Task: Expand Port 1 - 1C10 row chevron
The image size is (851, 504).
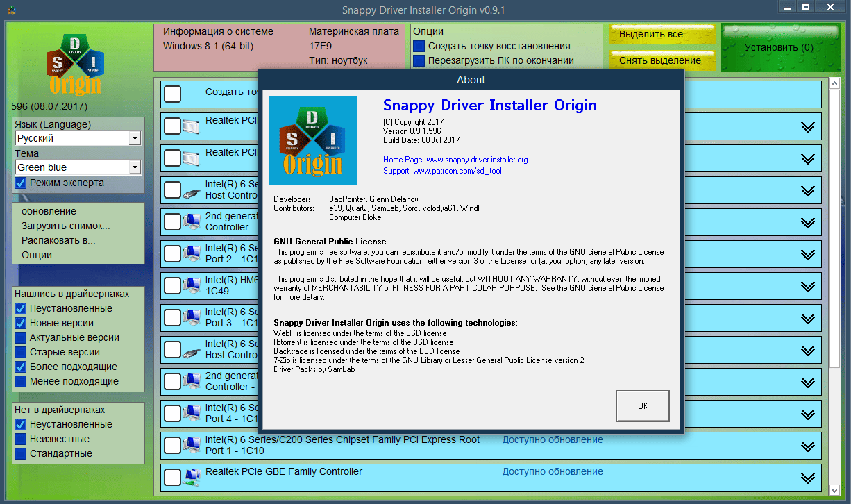Action: tap(807, 446)
